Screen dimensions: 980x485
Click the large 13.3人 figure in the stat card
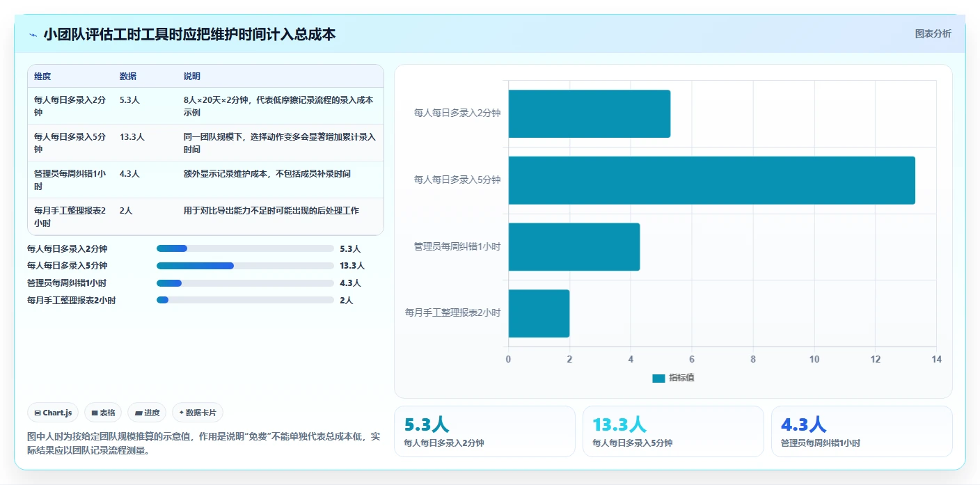619,424
